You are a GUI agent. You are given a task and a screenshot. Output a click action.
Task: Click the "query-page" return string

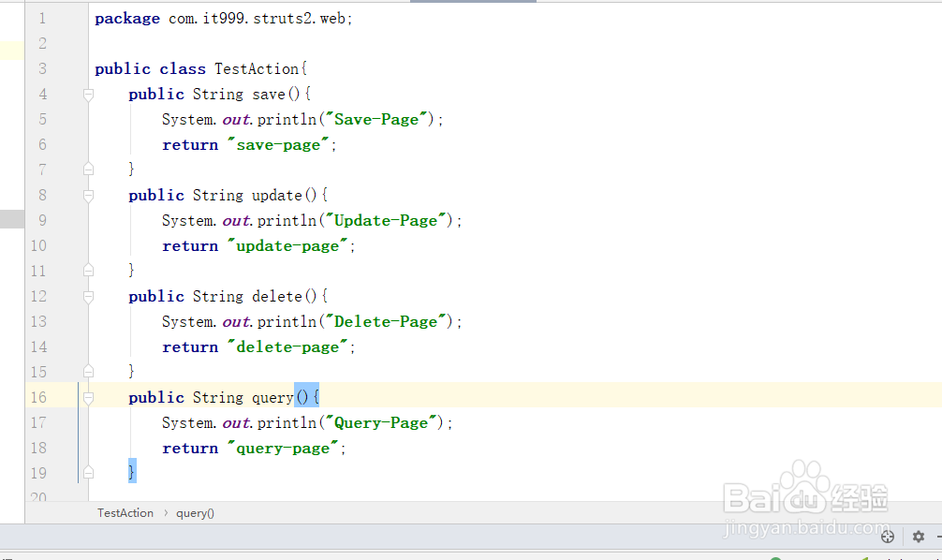[283, 449]
